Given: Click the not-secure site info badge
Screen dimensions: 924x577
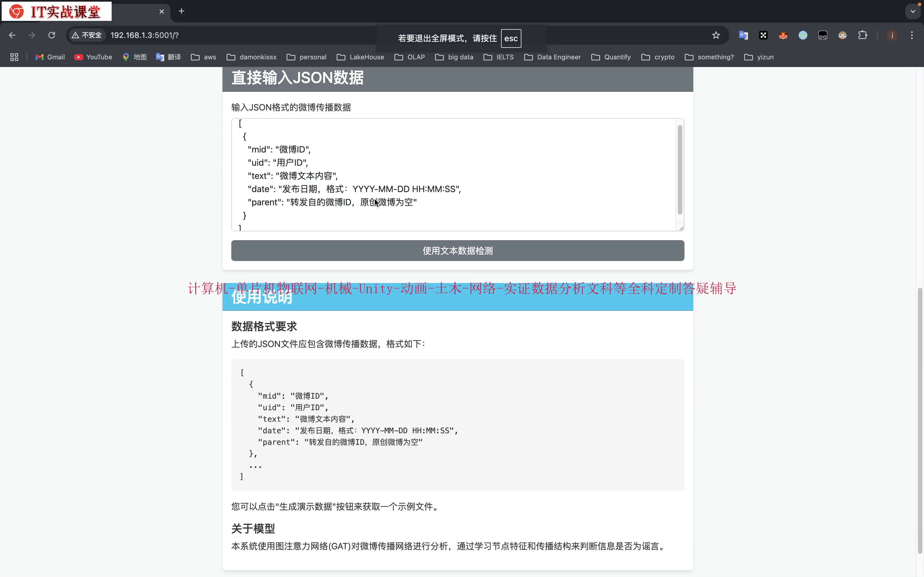Looking at the screenshot, I should tap(87, 35).
